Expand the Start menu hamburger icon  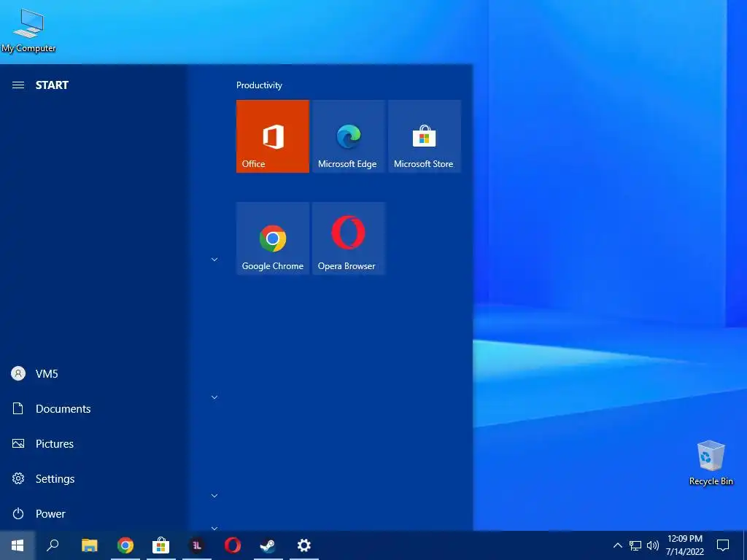point(18,85)
